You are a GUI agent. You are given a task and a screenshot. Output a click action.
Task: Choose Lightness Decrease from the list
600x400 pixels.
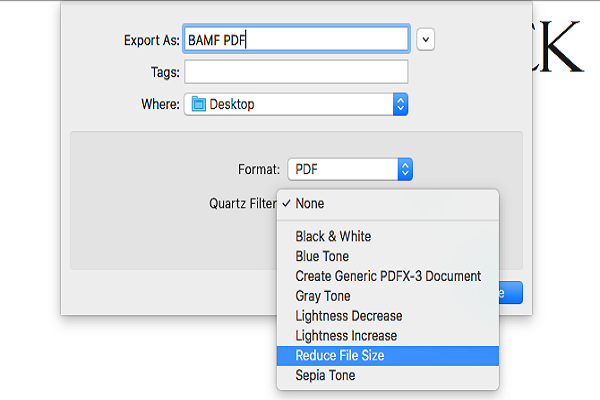pos(347,316)
